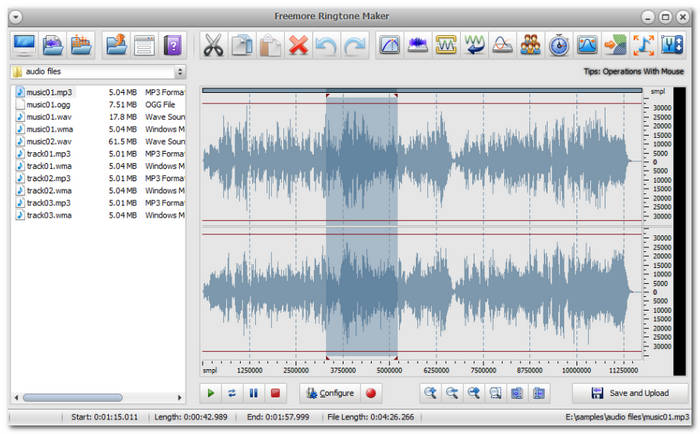Stop playback with red square button
700x434 pixels.
[x=276, y=393]
